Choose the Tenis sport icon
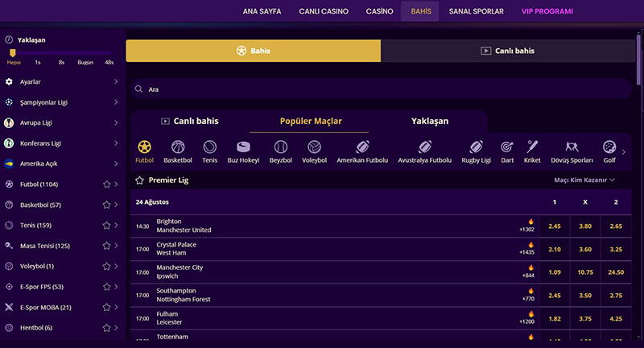 (x=209, y=147)
